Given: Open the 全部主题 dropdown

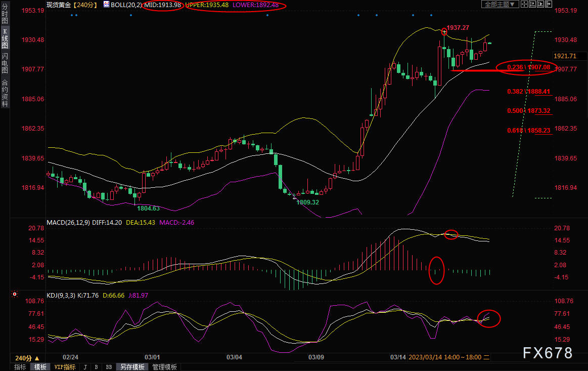Looking at the screenshot, I should click(x=500, y=4).
